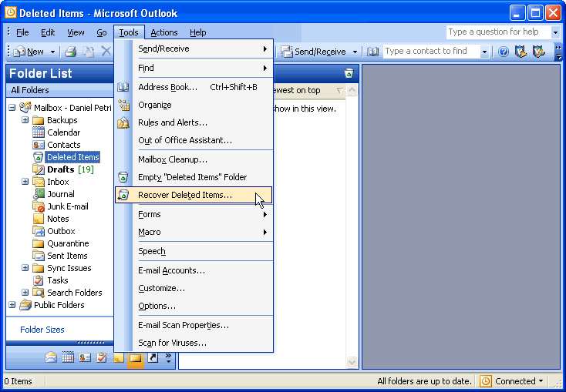Open the Actions menu
This screenshot has height=392, width=566.
tap(164, 32)
